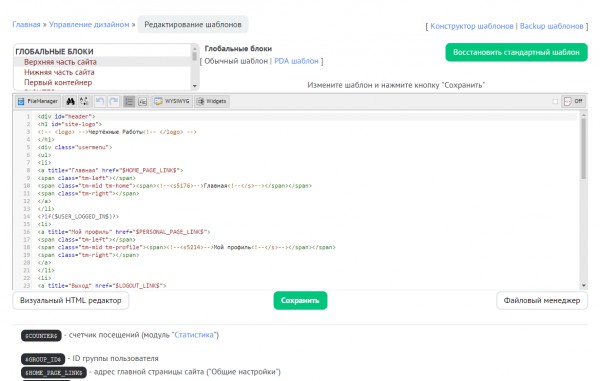
Task: Select Нижняя часть сайта in block list
Action: coord(59,72)
